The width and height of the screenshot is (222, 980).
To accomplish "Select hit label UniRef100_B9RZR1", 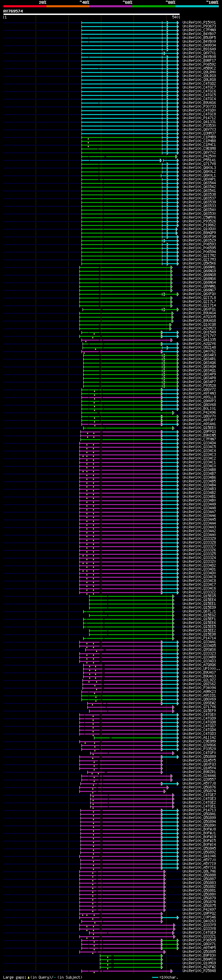I will coord(199,771).
